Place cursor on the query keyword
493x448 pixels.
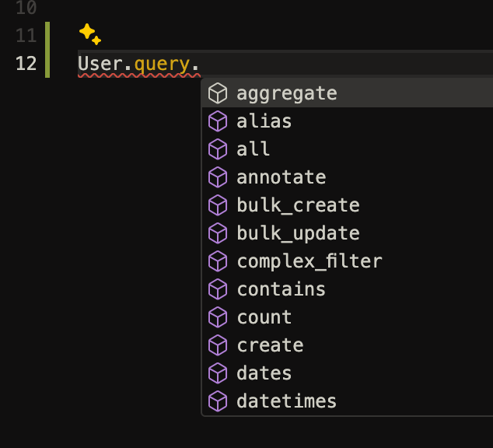click(x=162, y=65)
